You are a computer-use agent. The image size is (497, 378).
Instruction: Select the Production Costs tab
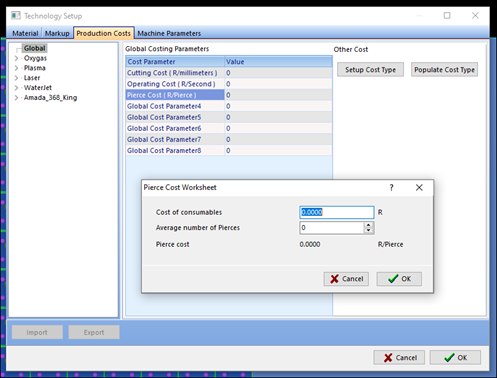[104, 33]
